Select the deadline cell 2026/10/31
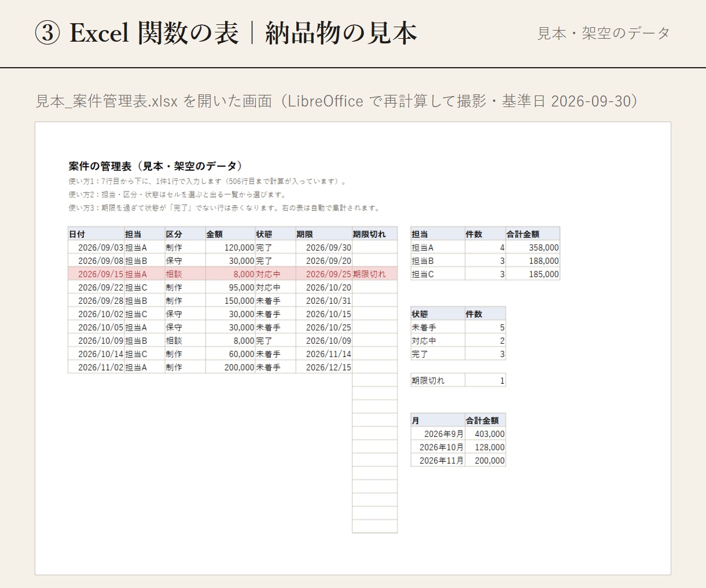This screenshot has height=588, width=706. (324, 300)
